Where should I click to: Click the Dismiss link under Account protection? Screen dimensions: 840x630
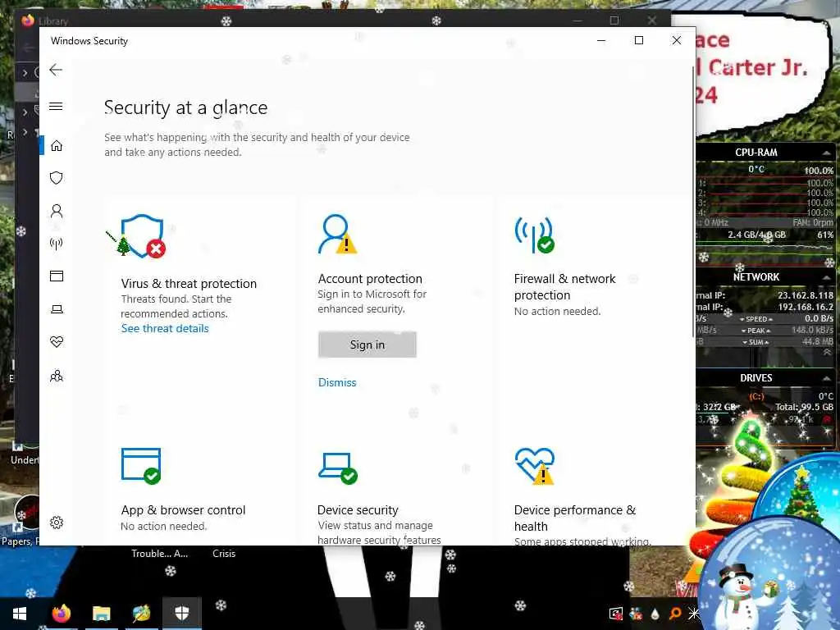(x=337, y=382)
